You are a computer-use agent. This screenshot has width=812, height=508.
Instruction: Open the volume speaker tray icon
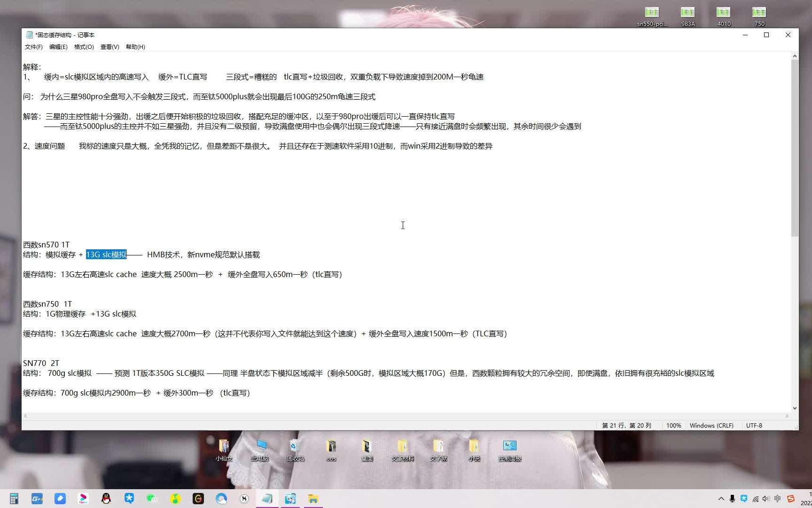(766, 499)
